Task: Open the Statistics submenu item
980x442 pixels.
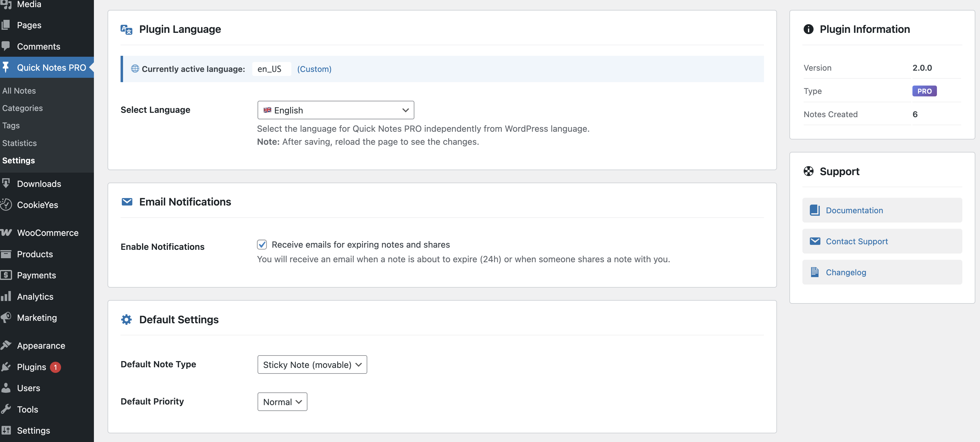Action: [20, 143]
